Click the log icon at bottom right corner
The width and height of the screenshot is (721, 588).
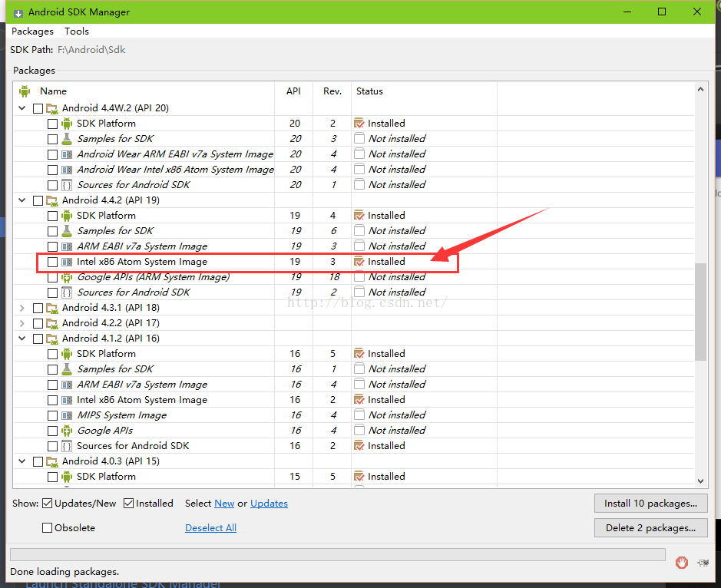703,563
